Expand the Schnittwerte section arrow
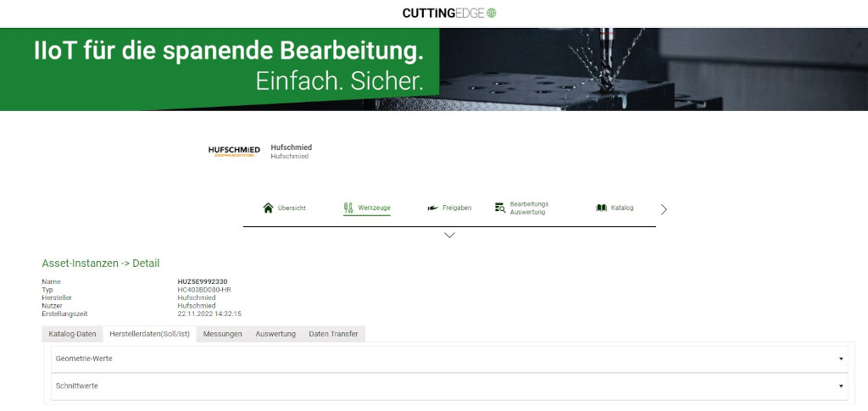This screenshot has width=868, height=411. 841,386
